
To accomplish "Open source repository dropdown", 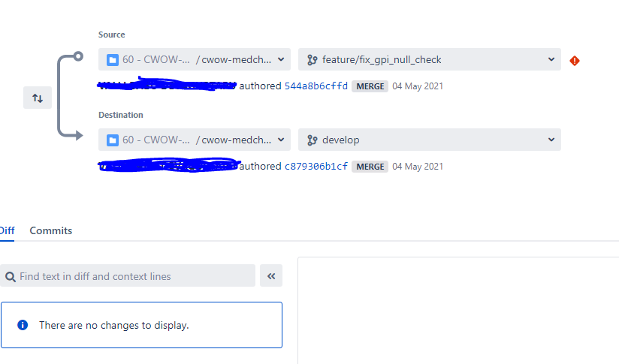I will (195, 59).
